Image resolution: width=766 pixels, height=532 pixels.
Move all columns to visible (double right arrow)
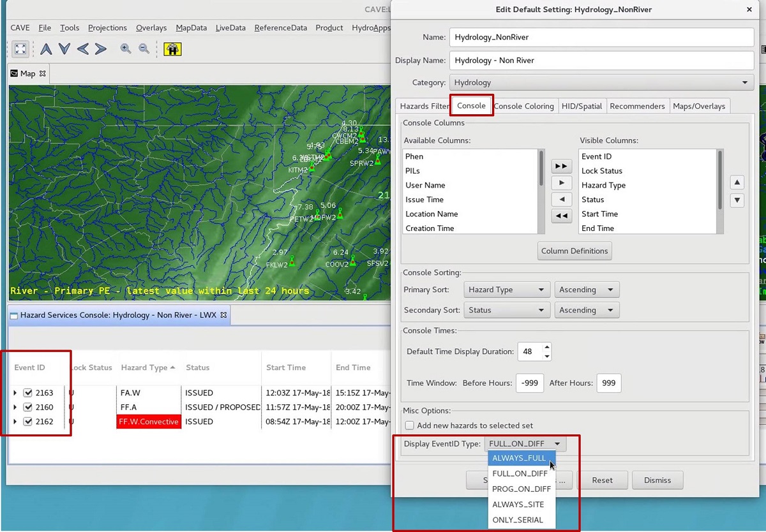point(561,166)
